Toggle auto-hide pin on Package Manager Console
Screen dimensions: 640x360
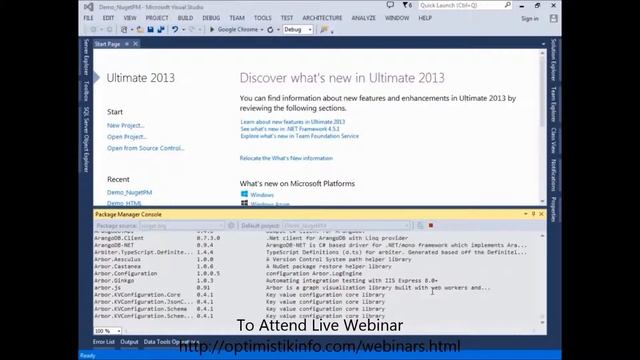(533, 214)
